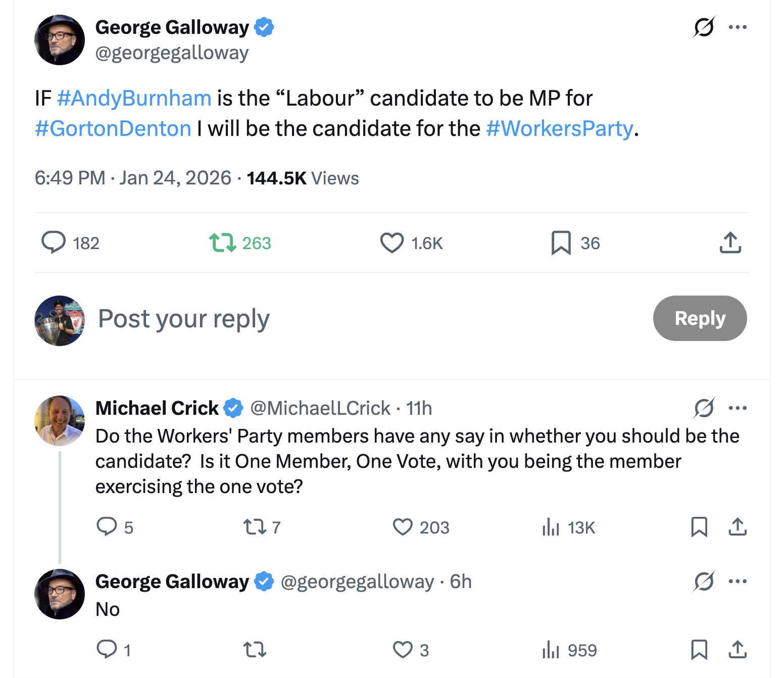Open the #AndyBurnham hashtag
Image resolution: width=784 pixels, height=678 pixels.
point(134,98)
